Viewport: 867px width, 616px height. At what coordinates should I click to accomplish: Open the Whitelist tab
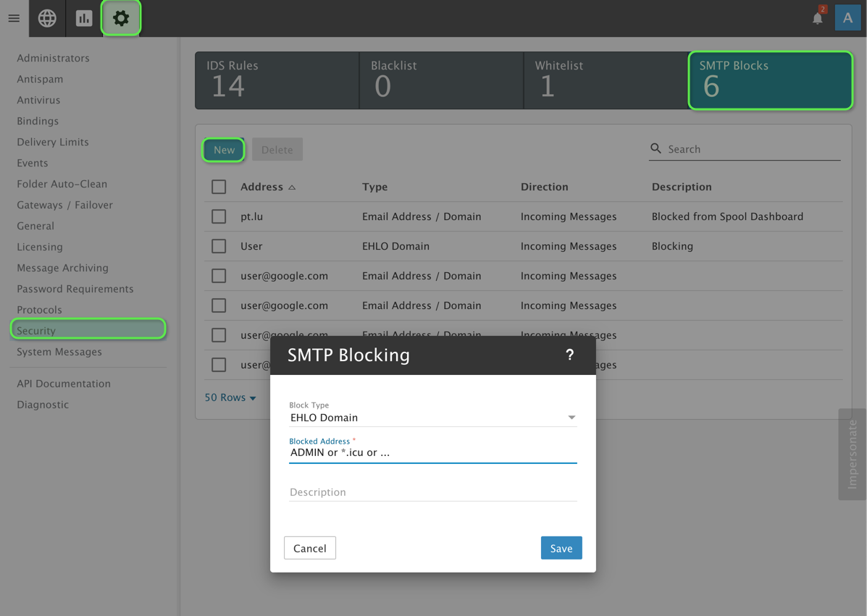605,80
